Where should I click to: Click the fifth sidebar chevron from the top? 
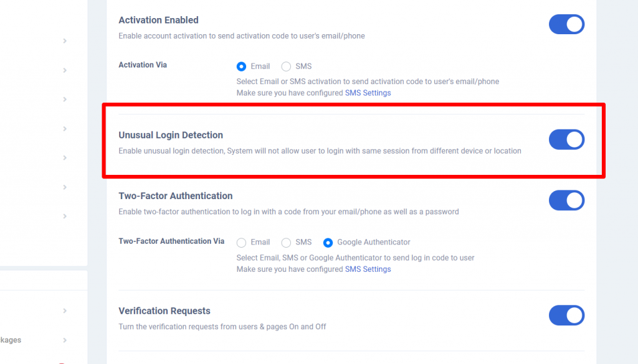(65, 157)
